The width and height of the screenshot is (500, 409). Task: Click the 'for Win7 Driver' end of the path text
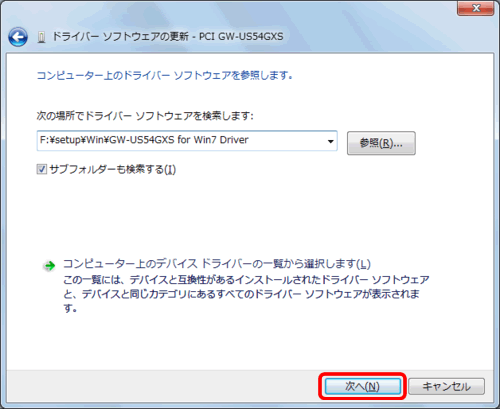pos(213,140)
